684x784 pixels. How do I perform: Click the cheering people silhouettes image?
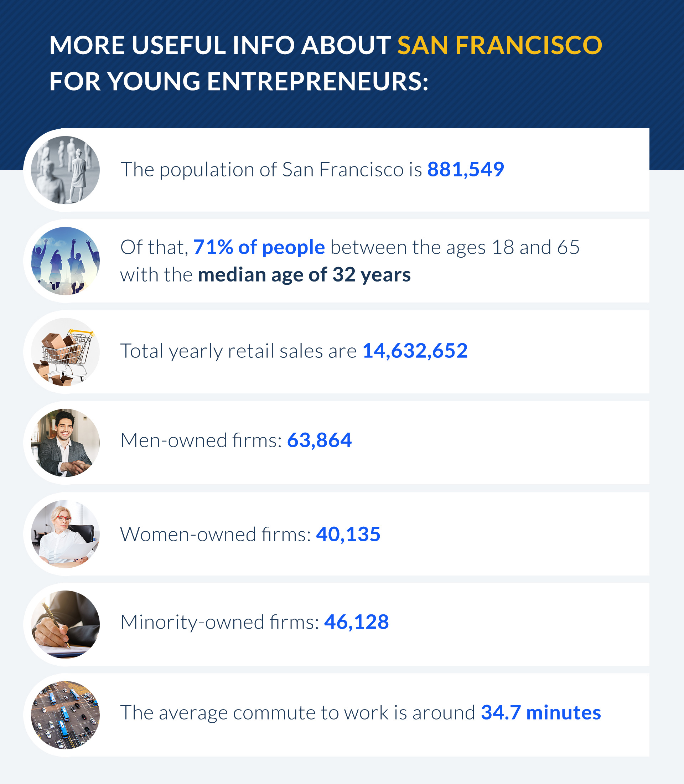click(x=65, y=261)
